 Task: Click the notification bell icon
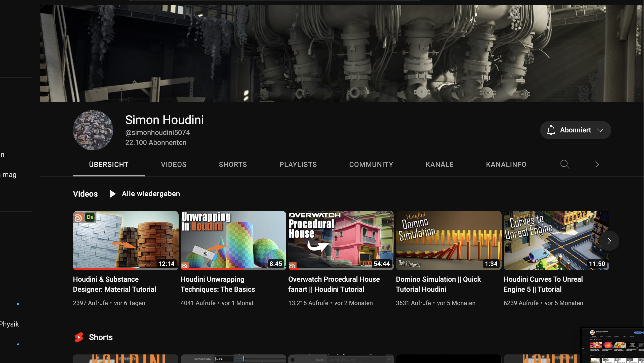coord(551,130)
